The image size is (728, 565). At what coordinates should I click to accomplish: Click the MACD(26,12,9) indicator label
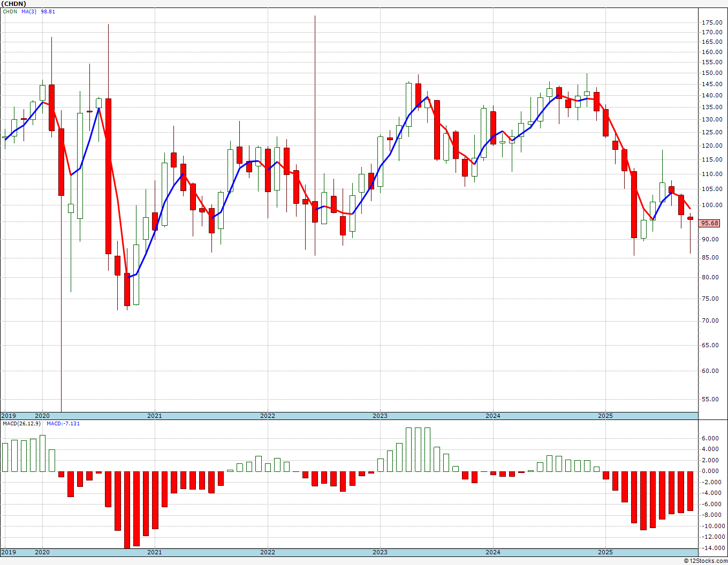[22, 423]
